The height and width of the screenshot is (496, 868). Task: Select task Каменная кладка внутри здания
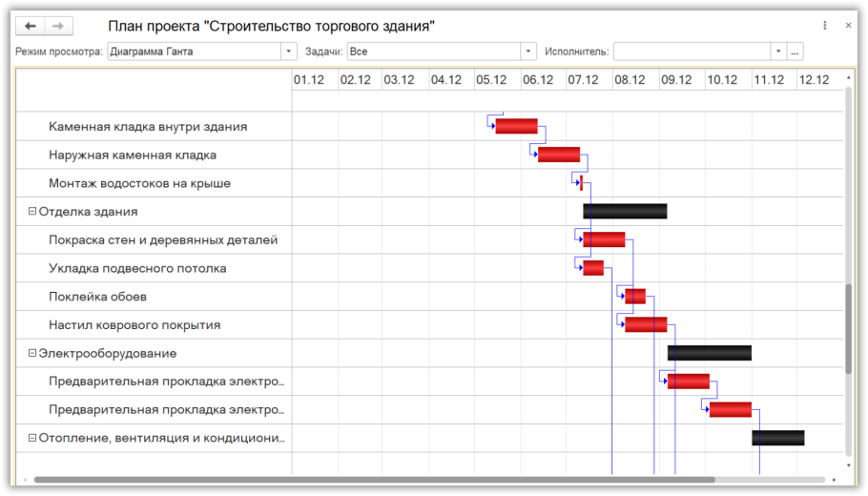[x=148, y=127]
